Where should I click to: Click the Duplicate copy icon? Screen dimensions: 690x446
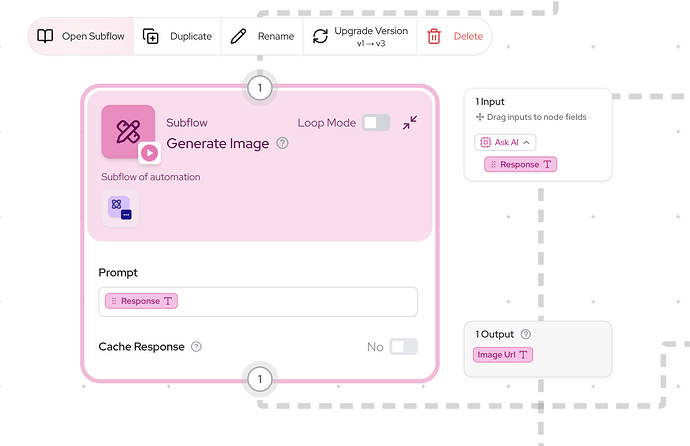(150, 36)
